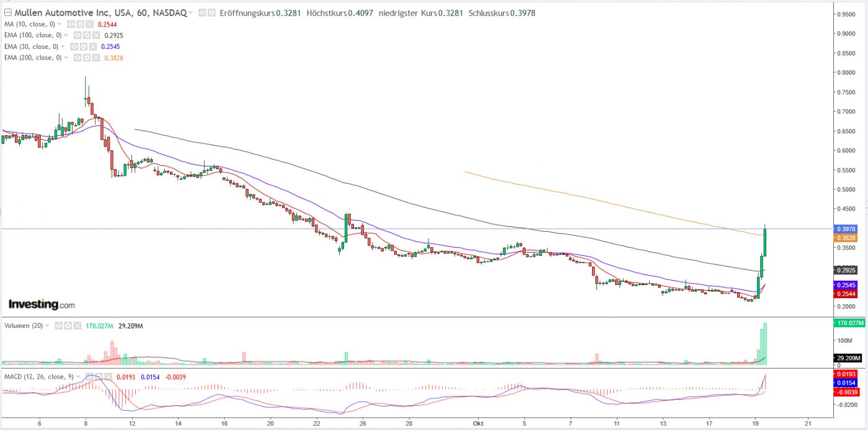The width and height of the screenshot is (868, 430).
Task: Click the red 0.0193 MACD axis tag
Action: 844,374
